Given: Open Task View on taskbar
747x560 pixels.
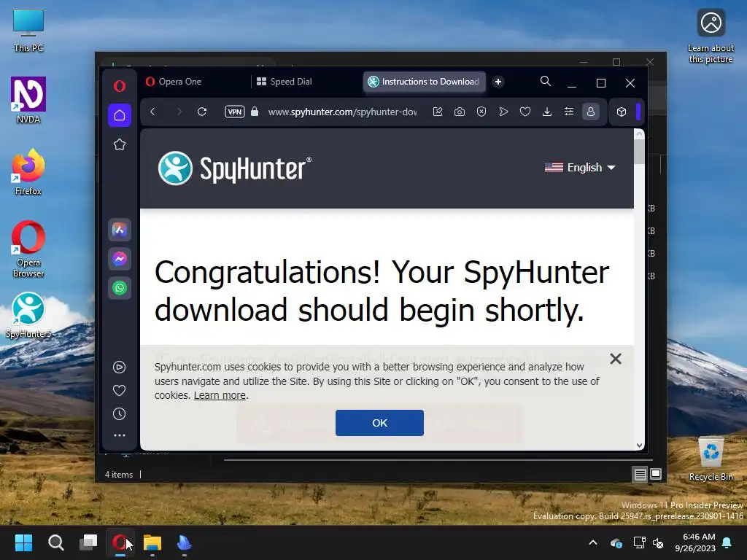Looking at the screenshot, I should [88, 542].
